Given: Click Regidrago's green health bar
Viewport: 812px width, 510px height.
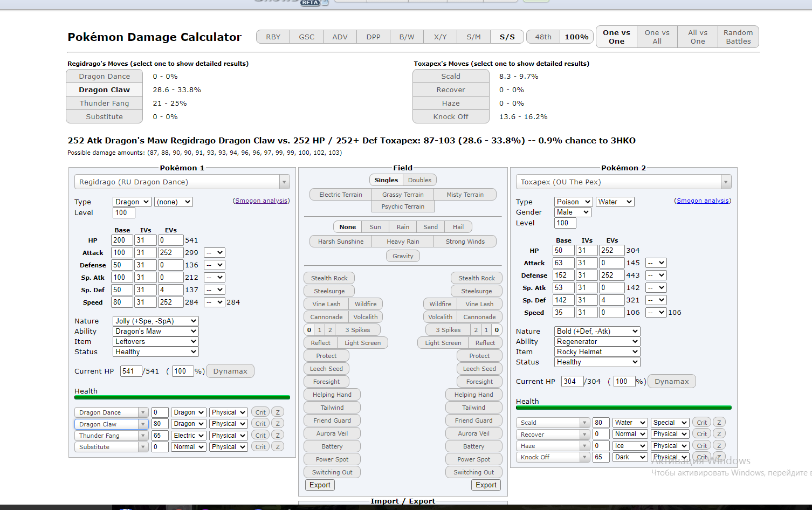Looking at the screenshot, I should coord(182,398).
